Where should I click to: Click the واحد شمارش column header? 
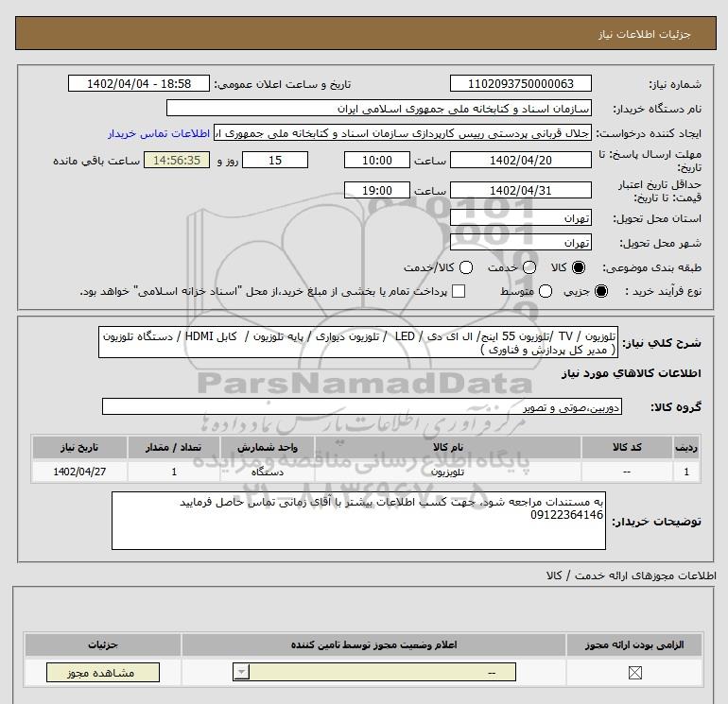pos(268,447)
